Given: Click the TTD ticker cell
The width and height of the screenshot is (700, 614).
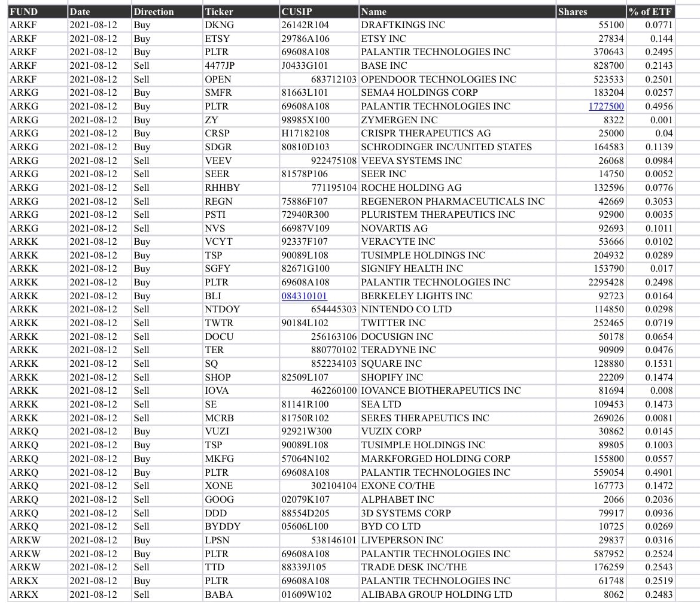Looking at the screenshot, I should tap(241, 567).
